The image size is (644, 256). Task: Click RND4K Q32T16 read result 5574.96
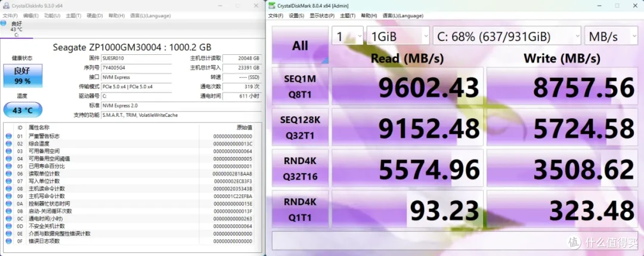pyautogui.click(x=407, y=168)
